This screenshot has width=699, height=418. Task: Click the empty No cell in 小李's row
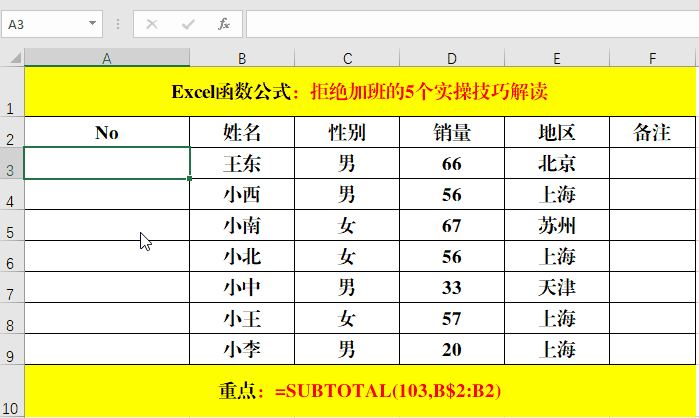pos(107,349)
